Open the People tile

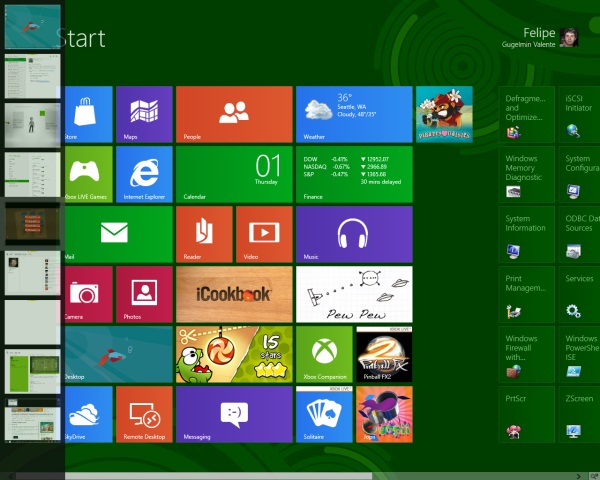click(x=234, y=114)
